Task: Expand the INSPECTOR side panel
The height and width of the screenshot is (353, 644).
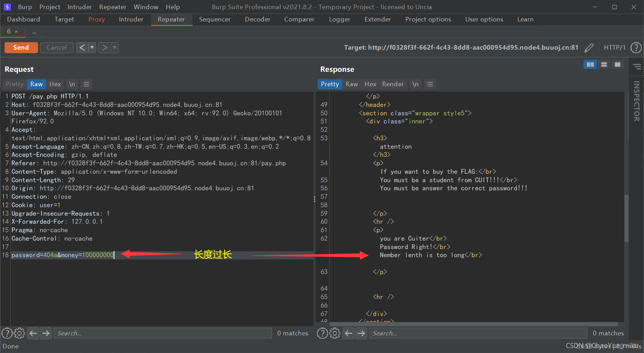Action: pos(637,101)
